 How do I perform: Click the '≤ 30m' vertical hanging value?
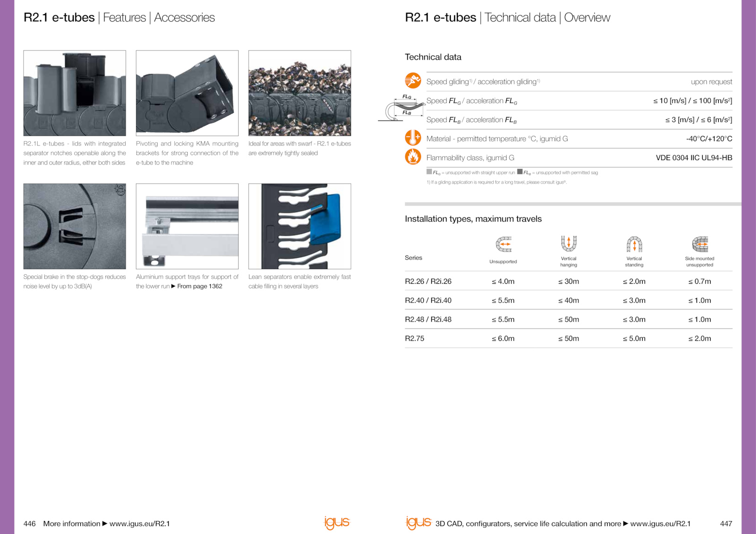(568, 281)
